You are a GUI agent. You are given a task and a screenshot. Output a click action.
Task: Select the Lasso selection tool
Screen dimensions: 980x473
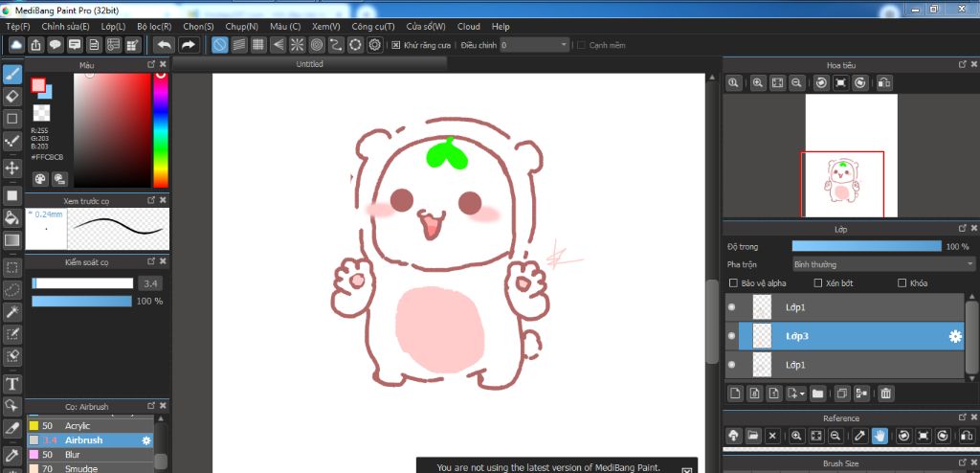(11, 290)
